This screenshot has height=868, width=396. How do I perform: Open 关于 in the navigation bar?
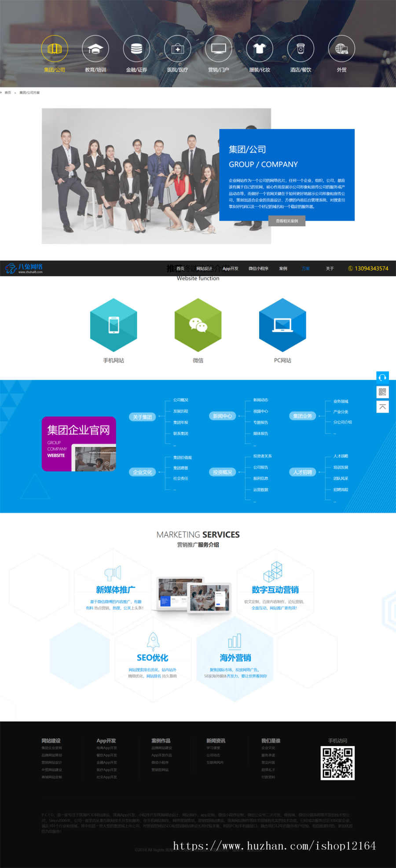(x=330, y=268)
